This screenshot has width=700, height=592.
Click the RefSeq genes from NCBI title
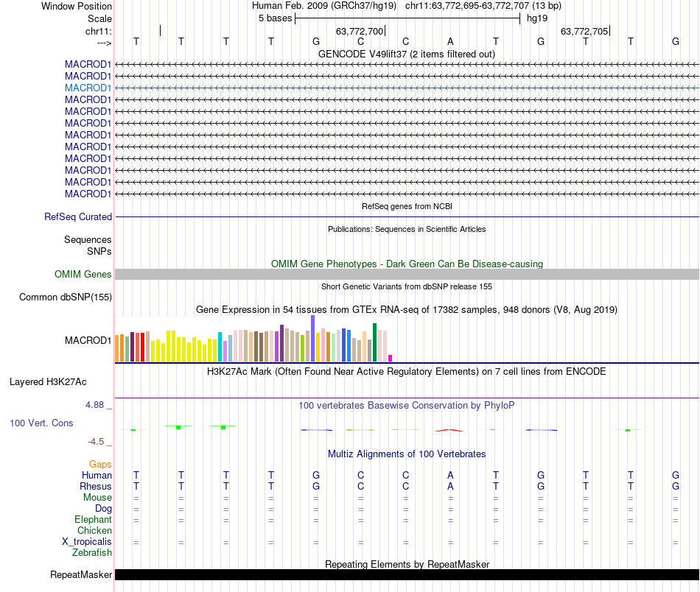click(407, 206)
